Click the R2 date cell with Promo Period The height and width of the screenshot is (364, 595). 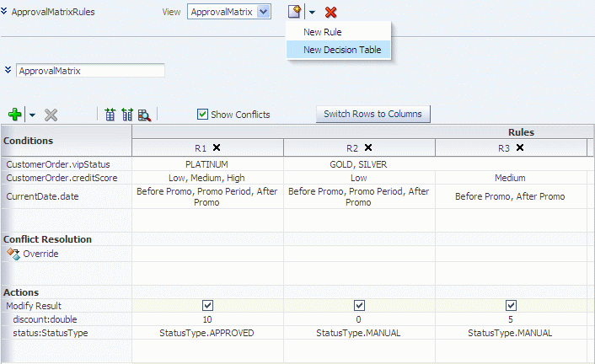point(359,196)
